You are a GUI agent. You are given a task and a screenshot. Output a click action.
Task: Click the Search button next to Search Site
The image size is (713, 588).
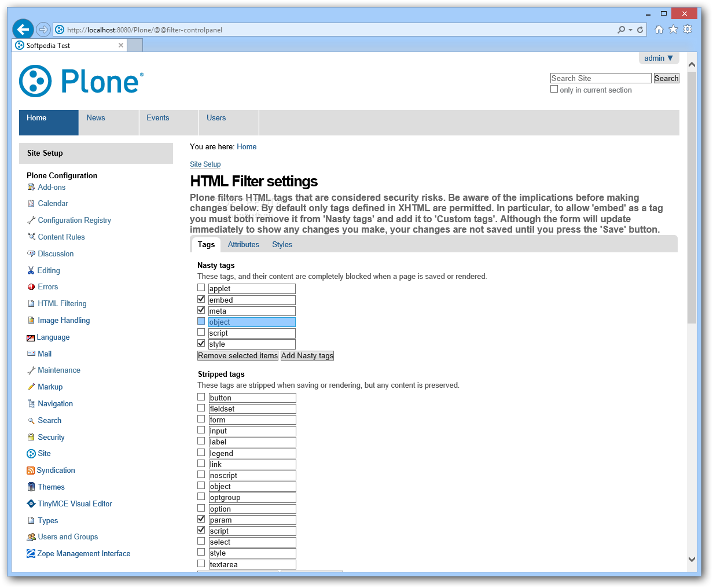(666, 78)
